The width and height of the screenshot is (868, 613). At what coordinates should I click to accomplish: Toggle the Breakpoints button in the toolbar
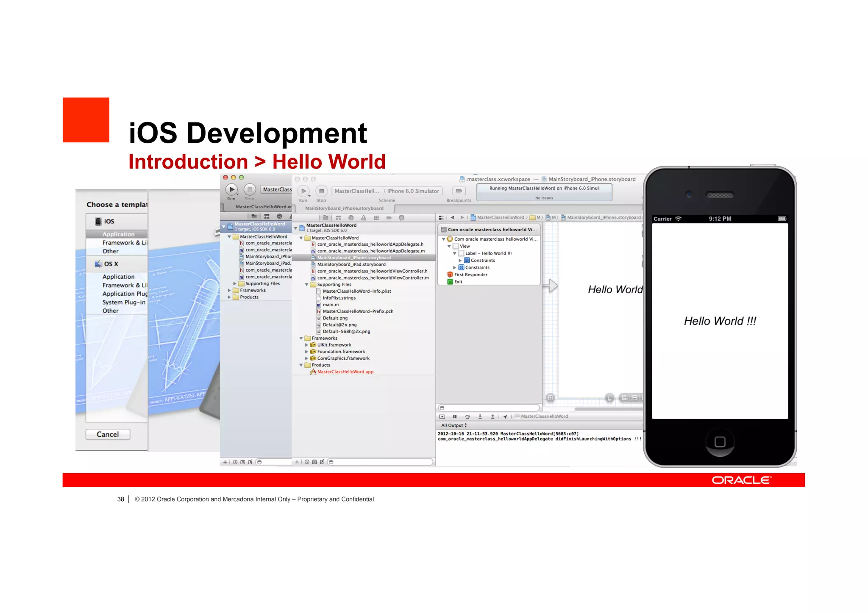(x=459, y=191)
